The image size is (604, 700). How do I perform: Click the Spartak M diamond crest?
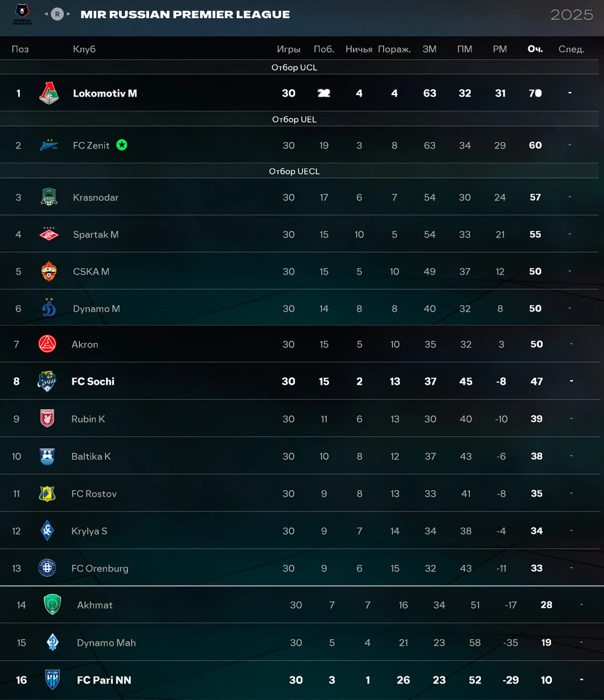49,234
